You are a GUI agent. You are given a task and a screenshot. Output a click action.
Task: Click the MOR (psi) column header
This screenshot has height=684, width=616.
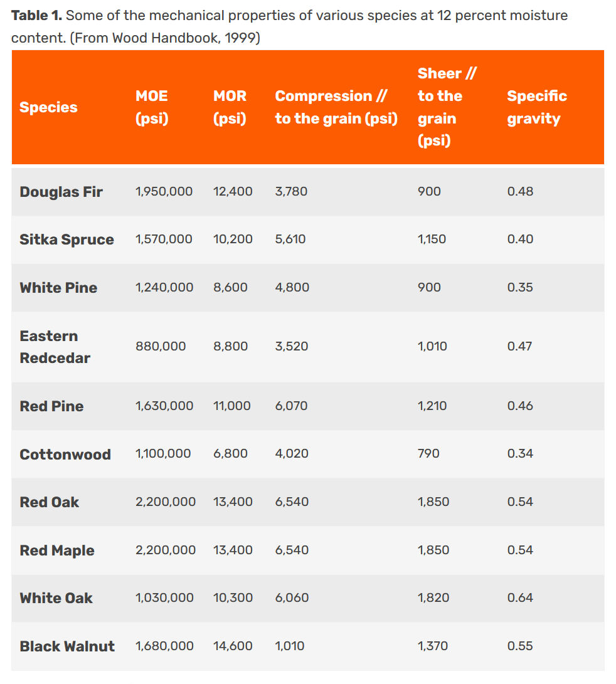coord(230,107)
